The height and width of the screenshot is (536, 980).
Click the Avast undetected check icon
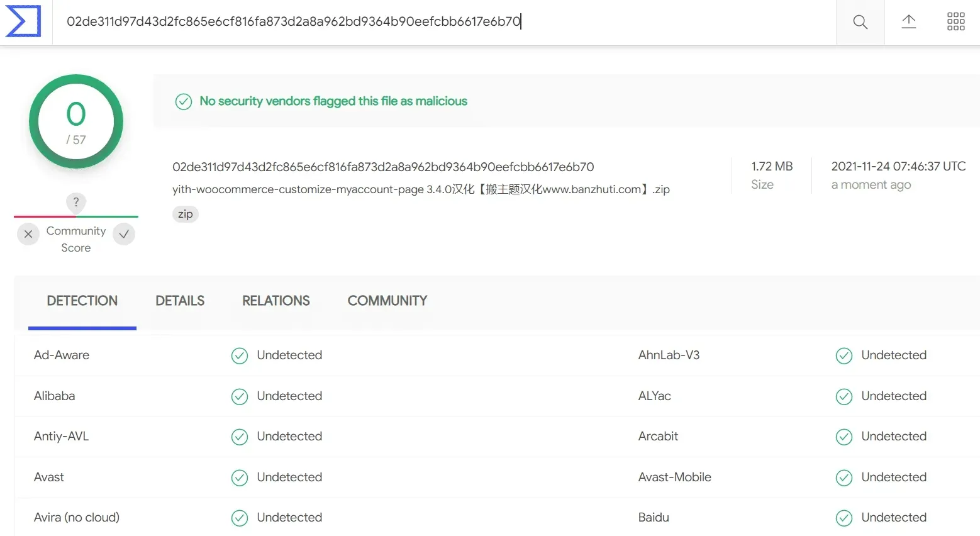pos(240,477)
